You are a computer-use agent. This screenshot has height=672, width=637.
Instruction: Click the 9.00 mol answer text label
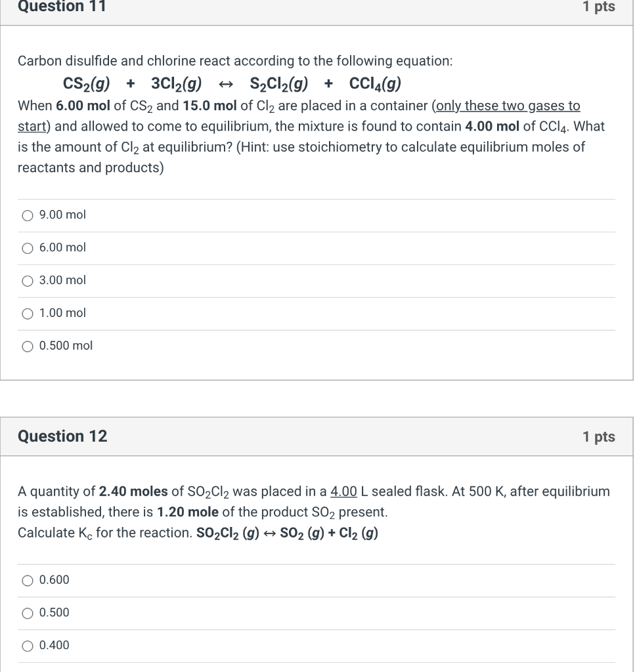pos(64,215)
